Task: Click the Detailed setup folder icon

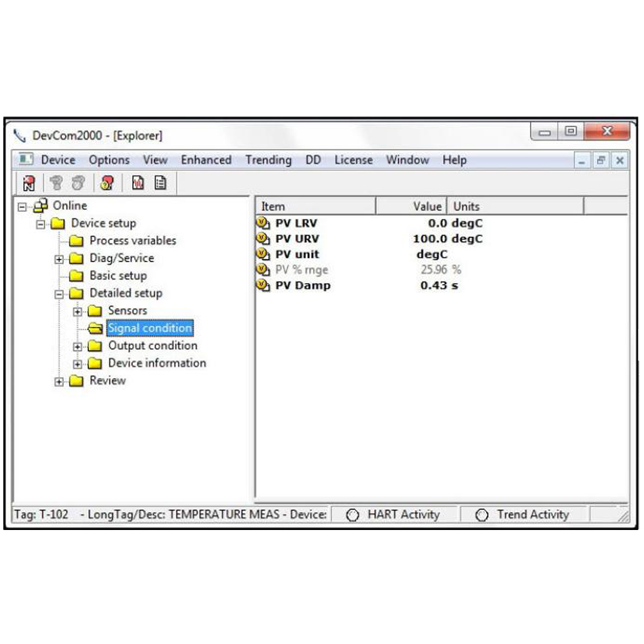Action: coord(77,293)
